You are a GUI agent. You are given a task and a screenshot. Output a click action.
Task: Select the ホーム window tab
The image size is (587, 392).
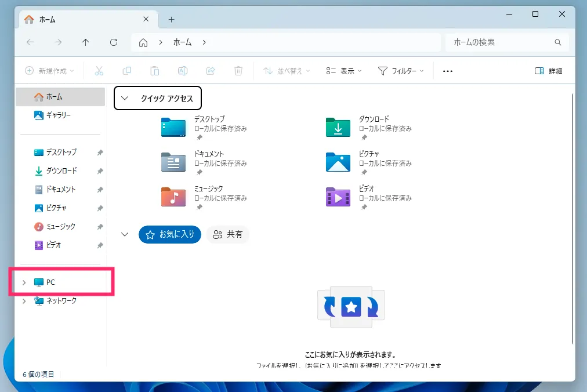pyautogui.click(x=88, y=20)
